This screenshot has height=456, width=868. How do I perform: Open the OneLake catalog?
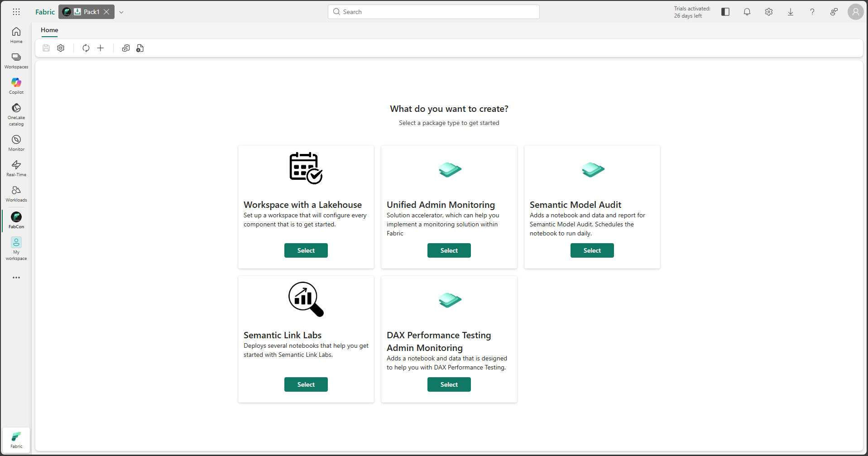(16, 113)
